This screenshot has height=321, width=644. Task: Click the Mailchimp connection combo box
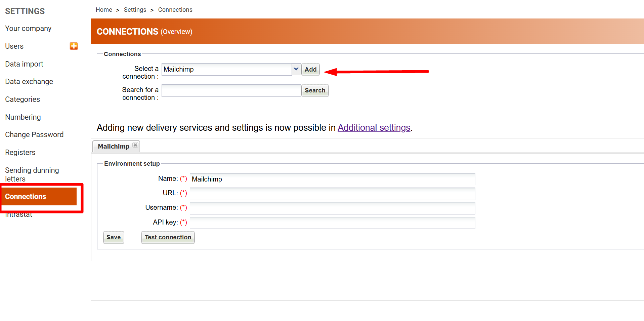pyautogui.click(x=231, y=69)
